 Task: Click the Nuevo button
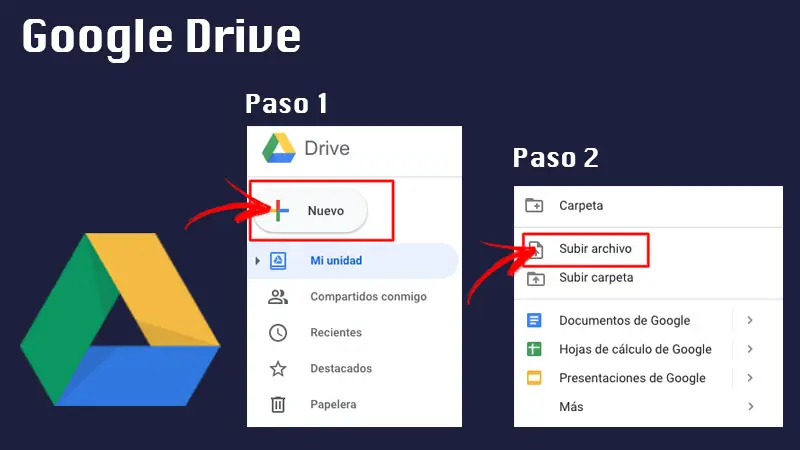310,210
